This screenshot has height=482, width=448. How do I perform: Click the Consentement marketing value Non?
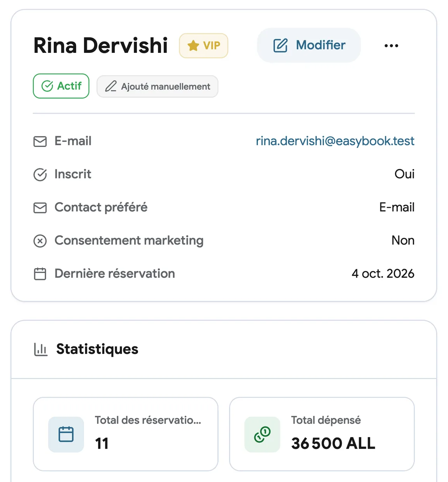403,240
